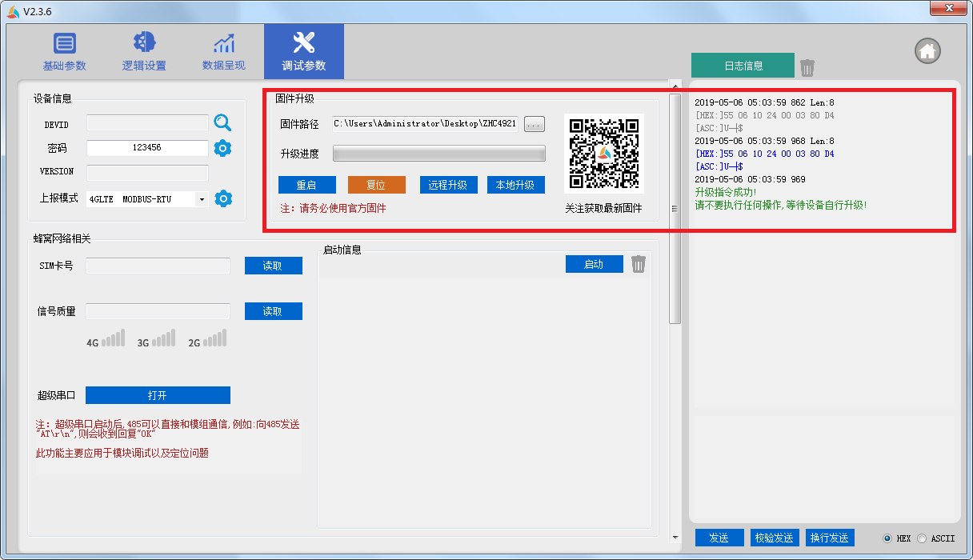The width and height of the screenshot is (973, 560).
Task: Browse firmware path with the ... button
Action: [535, 123]
